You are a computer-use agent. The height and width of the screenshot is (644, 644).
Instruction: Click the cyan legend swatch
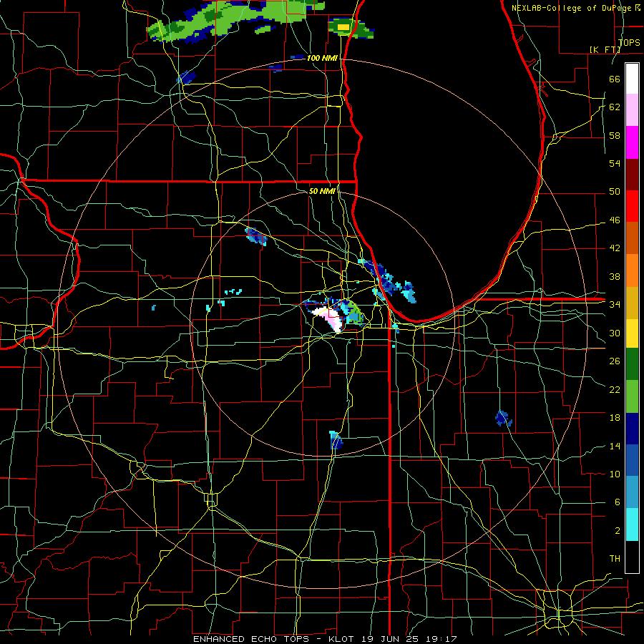(x=632, y=524)
